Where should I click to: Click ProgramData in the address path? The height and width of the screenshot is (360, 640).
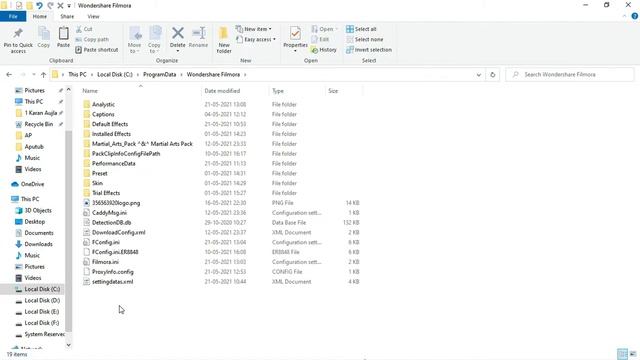[x=160, y=75]
